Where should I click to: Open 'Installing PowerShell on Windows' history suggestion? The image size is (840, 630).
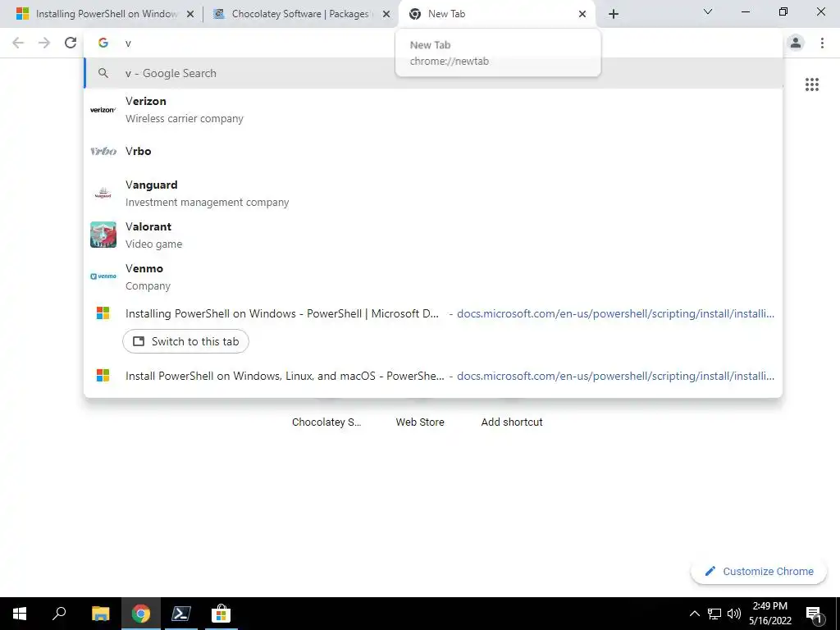433,314
